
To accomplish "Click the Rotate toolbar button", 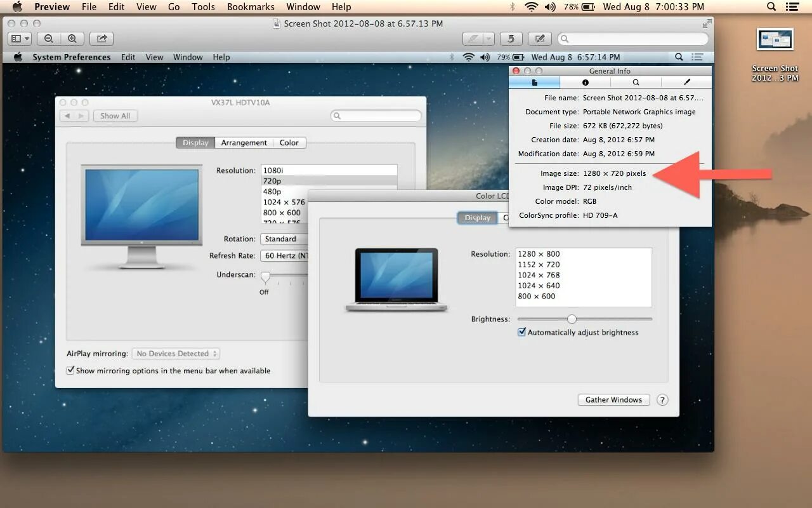I will click(511, 39).
